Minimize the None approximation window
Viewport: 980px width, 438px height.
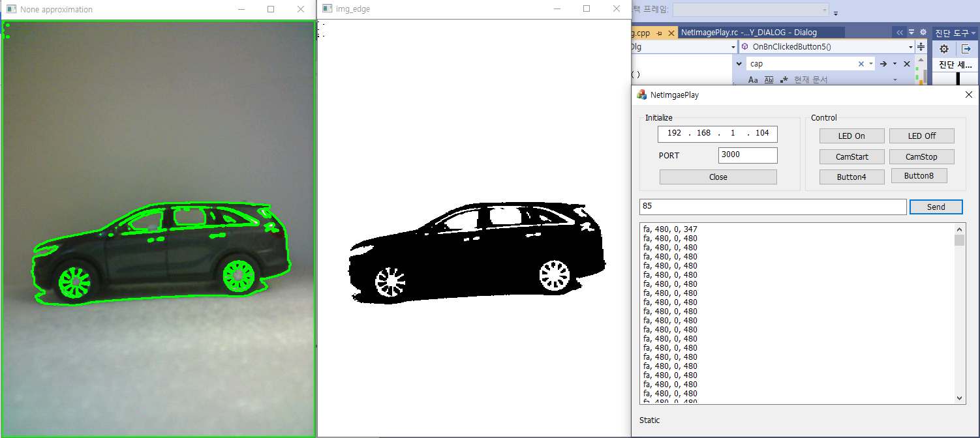[x=241, y=9]
